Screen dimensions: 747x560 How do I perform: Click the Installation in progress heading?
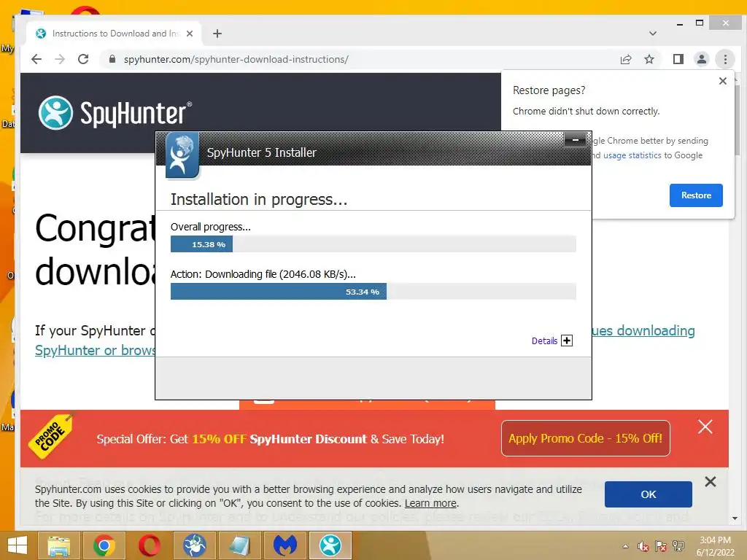(259, 200)
